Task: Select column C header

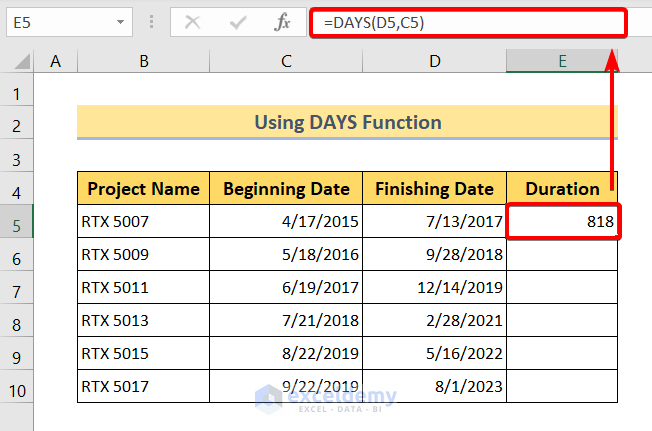Action: [286, 62]
